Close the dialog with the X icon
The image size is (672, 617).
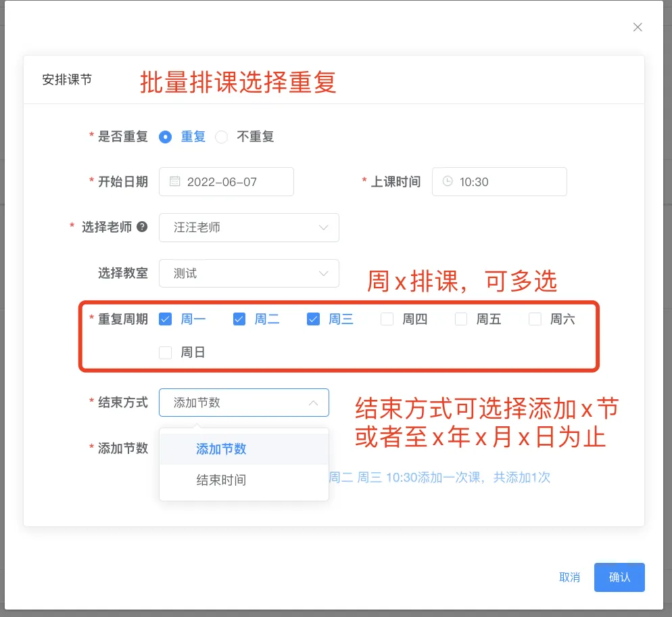click(638, 27)
